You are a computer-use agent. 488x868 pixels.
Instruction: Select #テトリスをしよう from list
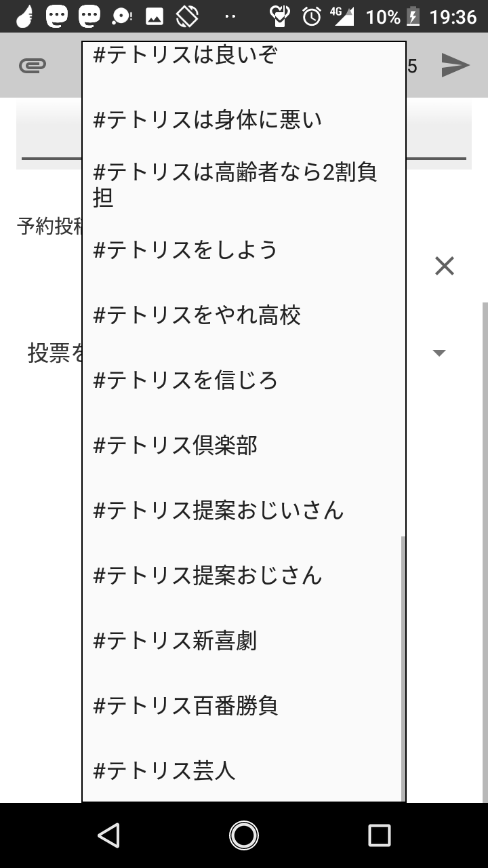pyautogui.click(x=185, y=250)
